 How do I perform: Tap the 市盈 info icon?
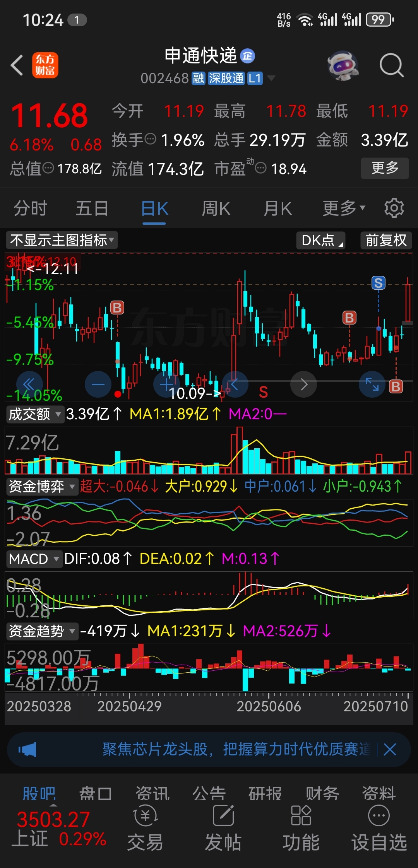coord(261,168)
